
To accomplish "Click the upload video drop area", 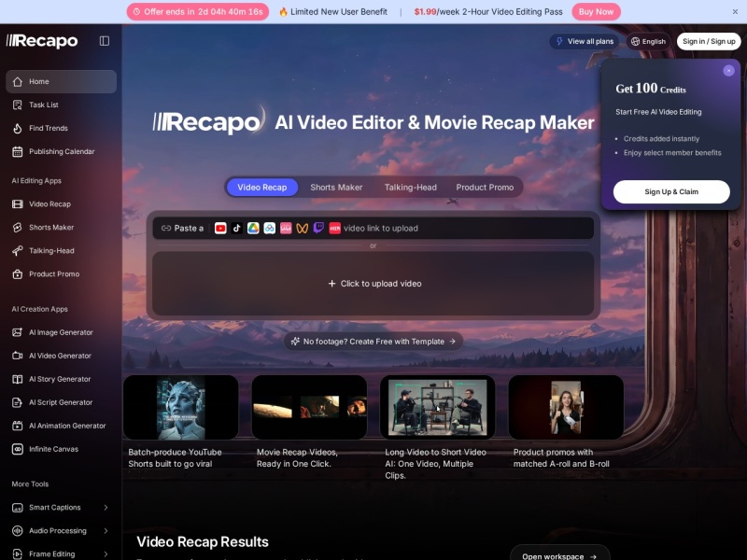I will [373, 284].
